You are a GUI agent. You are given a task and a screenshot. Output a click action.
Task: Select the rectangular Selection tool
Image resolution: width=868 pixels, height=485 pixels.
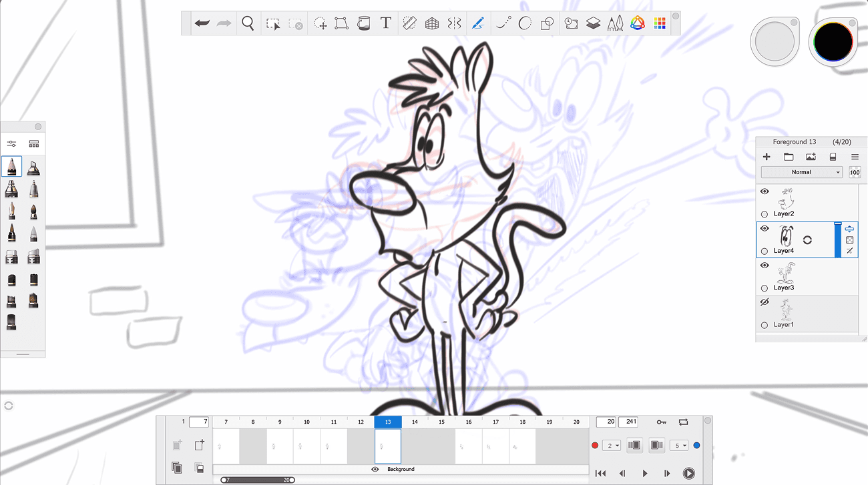point(273,24)
